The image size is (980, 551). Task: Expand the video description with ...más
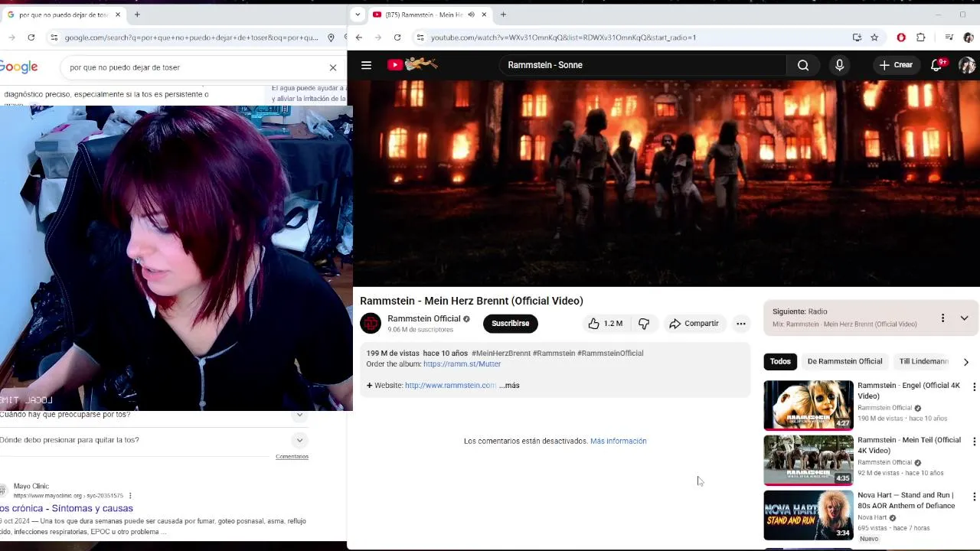click(x=509, y=386)
